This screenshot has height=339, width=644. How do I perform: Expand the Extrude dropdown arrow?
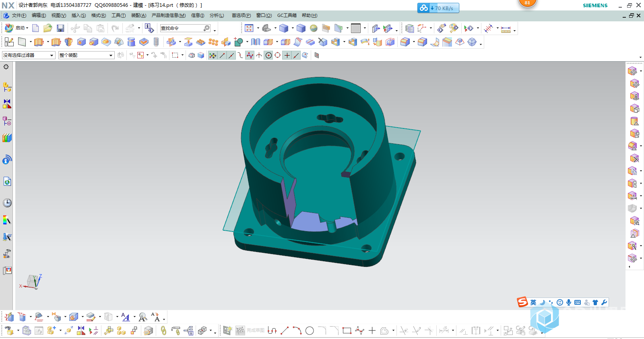point(47,42)
